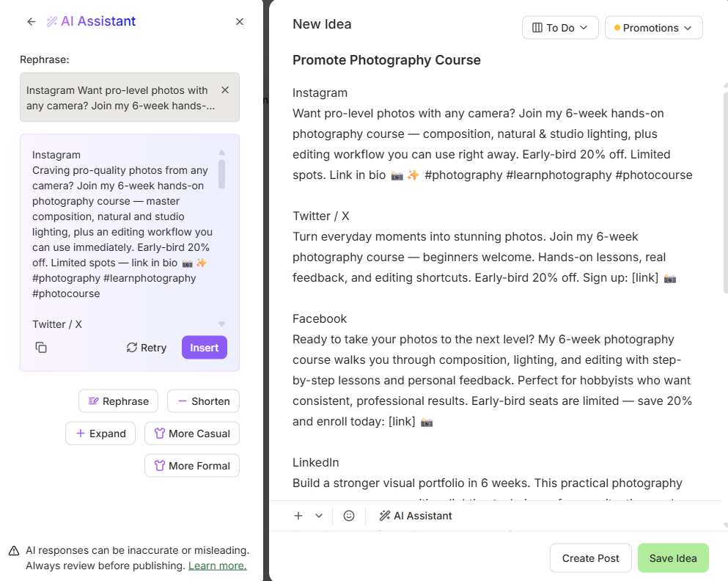Open the To Do status dropdown
728x581 pixels.
coord(560,28)
